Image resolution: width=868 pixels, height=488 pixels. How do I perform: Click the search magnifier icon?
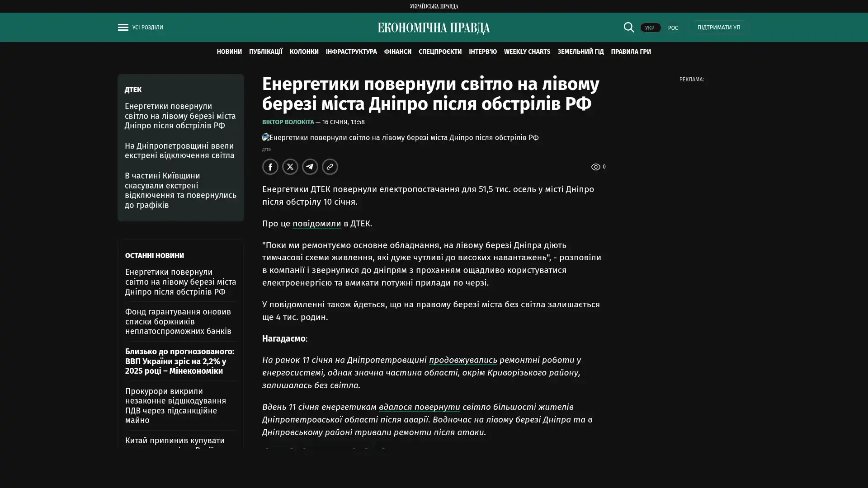(628, 28)
